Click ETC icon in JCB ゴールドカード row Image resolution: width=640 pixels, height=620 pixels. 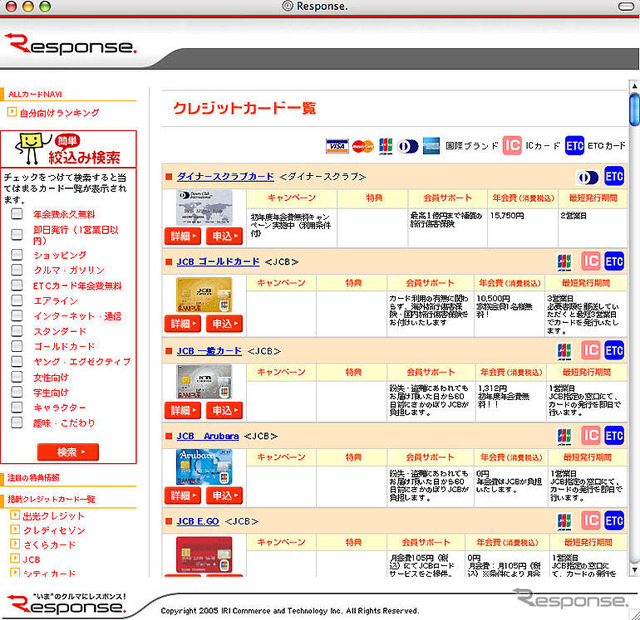614,261
